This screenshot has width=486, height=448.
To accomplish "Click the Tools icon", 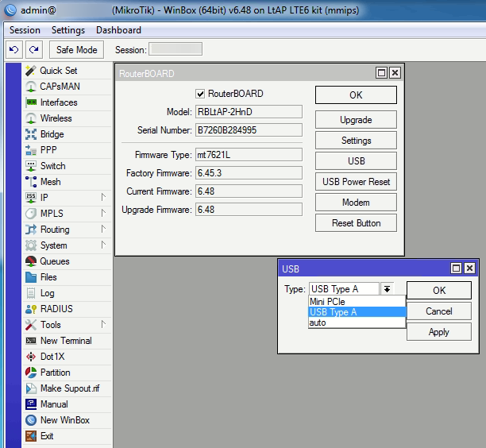I will point(31,325).
